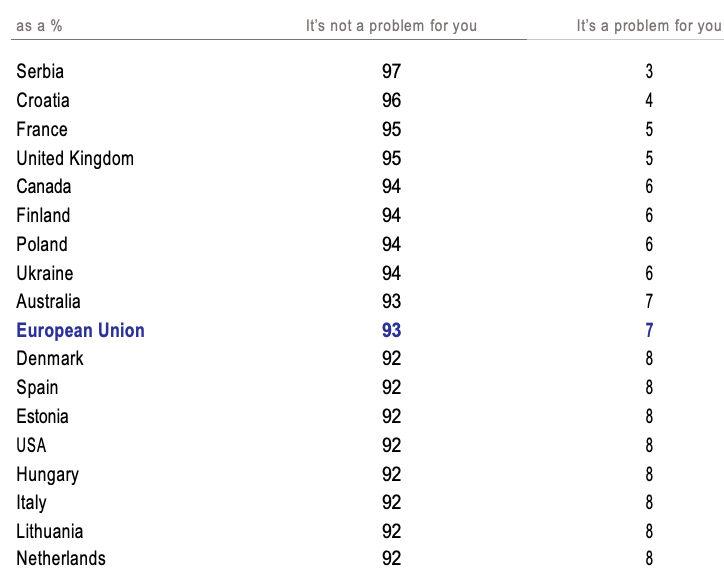Click the Serbia row label
Viewport: 724px width, 574px height.
pos(40,72)
